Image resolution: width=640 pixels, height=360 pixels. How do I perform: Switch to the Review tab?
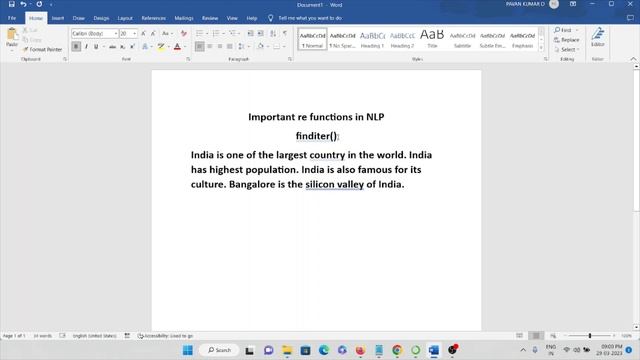(210, 18)
